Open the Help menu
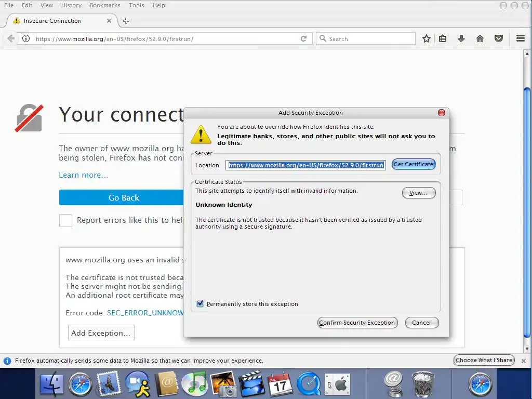This screenshot has width=532, height=399. click(x=159, y=5)
